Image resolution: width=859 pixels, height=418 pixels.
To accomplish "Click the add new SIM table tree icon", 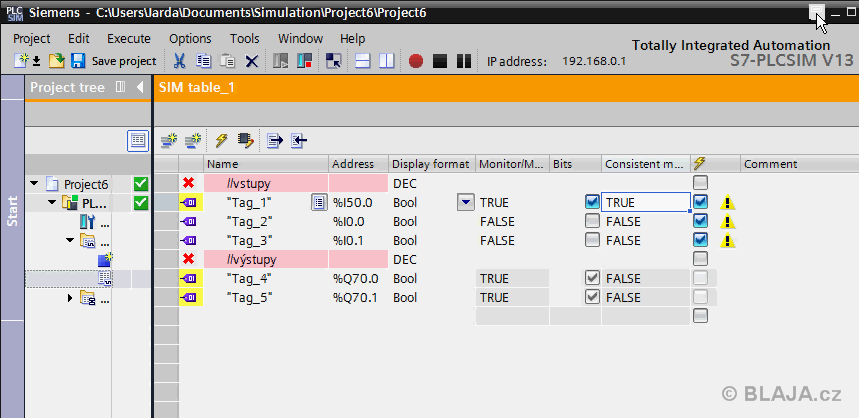I will pyautogui.click(x=105, y=259).
